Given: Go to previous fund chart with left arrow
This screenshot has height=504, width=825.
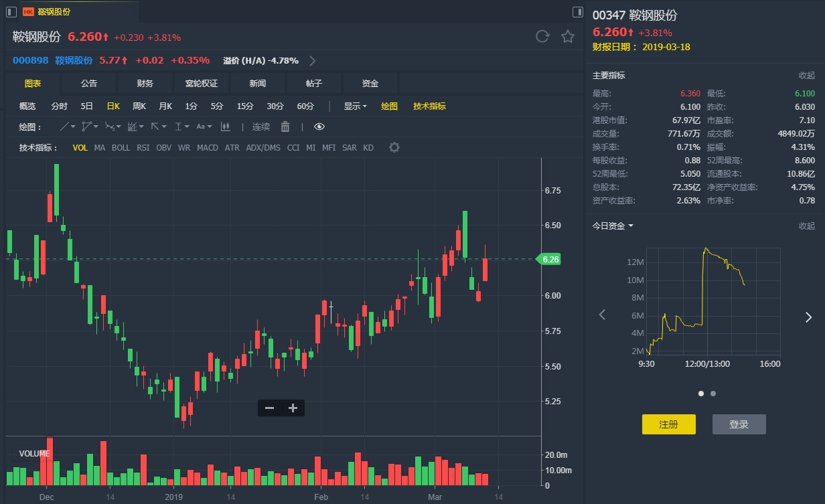Looking at the screenshot, I should point(602,315).
